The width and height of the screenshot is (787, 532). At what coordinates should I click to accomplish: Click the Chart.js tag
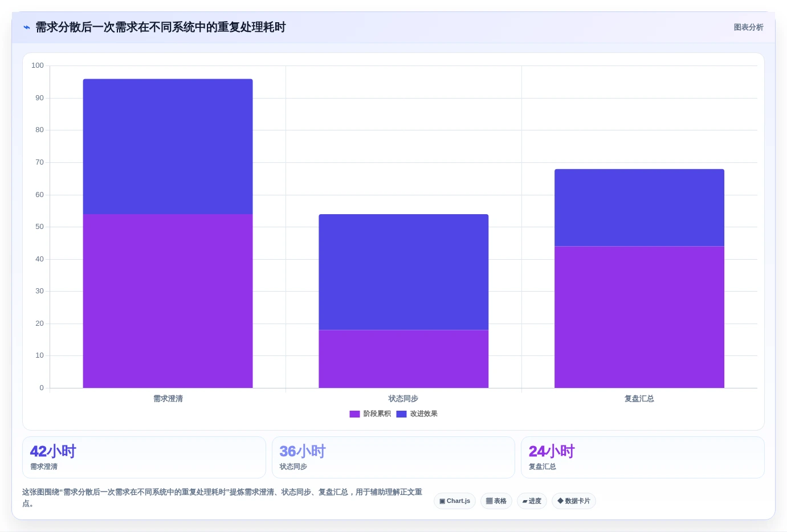point(455,501)
